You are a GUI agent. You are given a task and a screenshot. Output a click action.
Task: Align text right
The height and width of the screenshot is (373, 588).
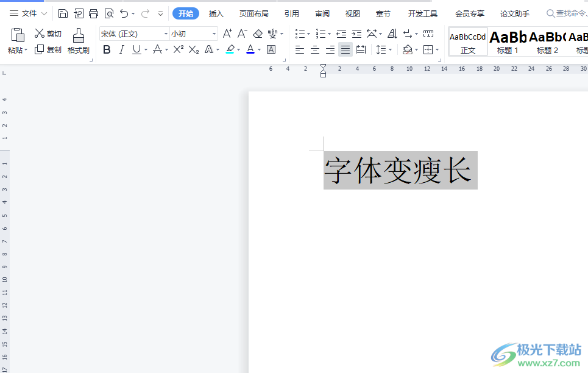[330, 49]
